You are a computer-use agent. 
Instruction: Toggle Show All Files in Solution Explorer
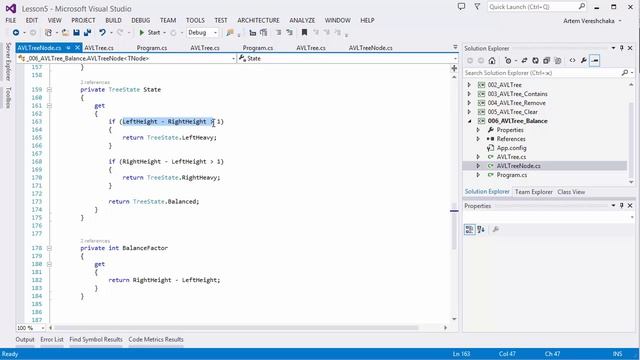pyautogui.click(x=558, y=60)
